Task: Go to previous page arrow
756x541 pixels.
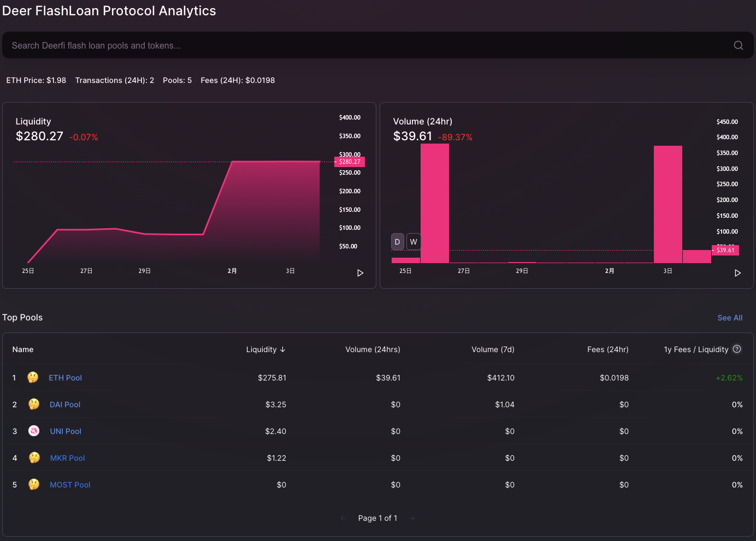Action: (x=344, y=518)
